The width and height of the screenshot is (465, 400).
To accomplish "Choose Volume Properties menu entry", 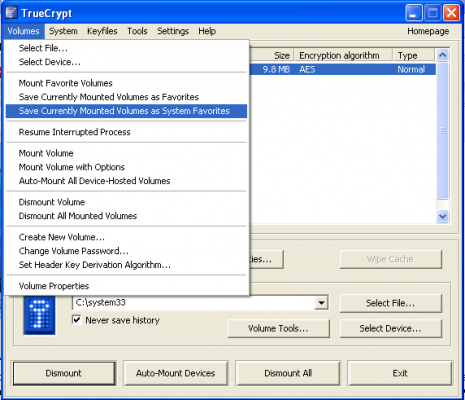I will (x=126, y=286).
